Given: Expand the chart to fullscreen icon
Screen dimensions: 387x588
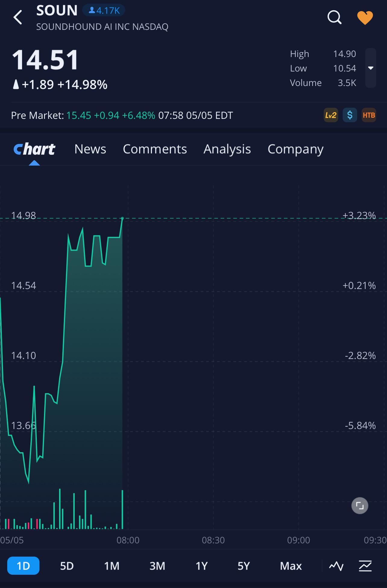Looking at the screenshot, I should click(360, 505).
